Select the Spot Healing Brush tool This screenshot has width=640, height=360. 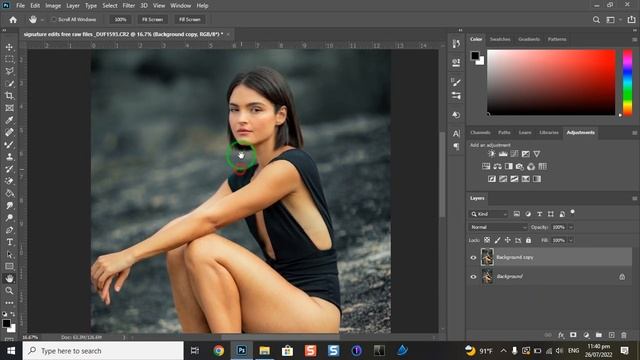tap(9, 132)
